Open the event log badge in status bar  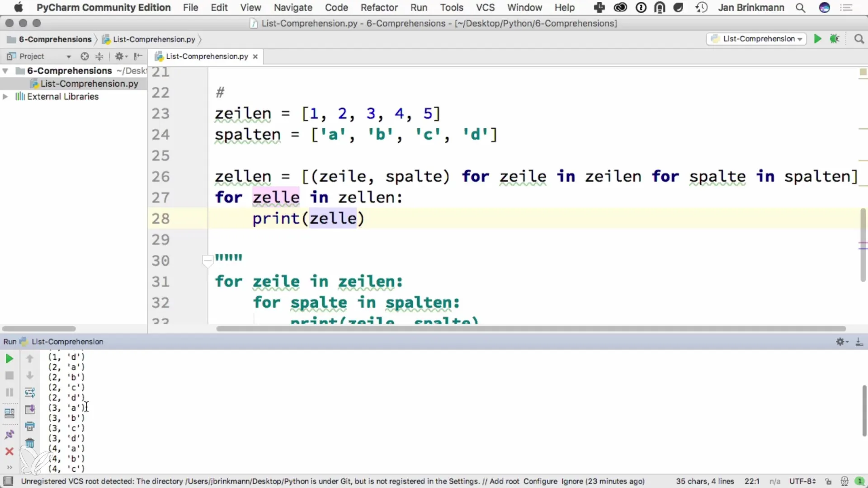coord(861,482)
